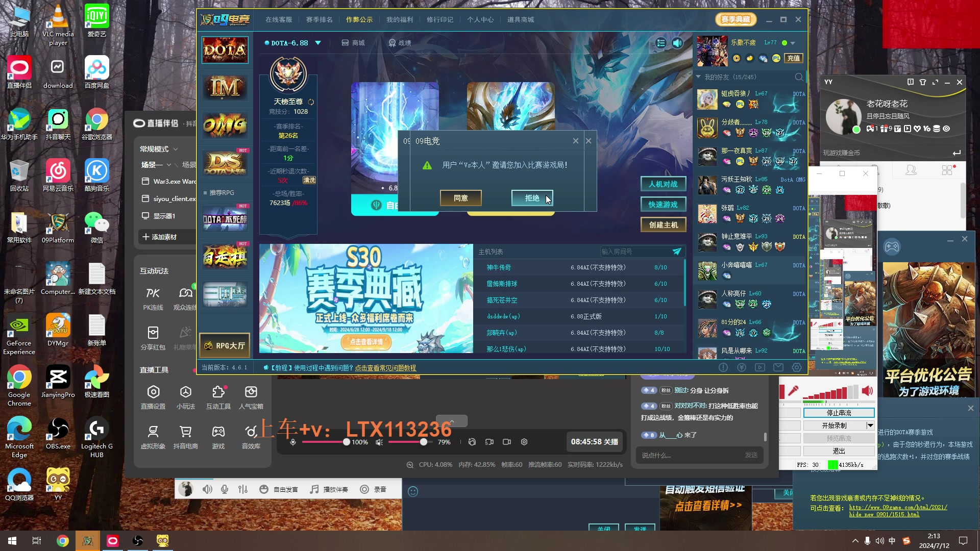
Task: Open the YY apps grid icon
Action: click(x=947, y=170)
